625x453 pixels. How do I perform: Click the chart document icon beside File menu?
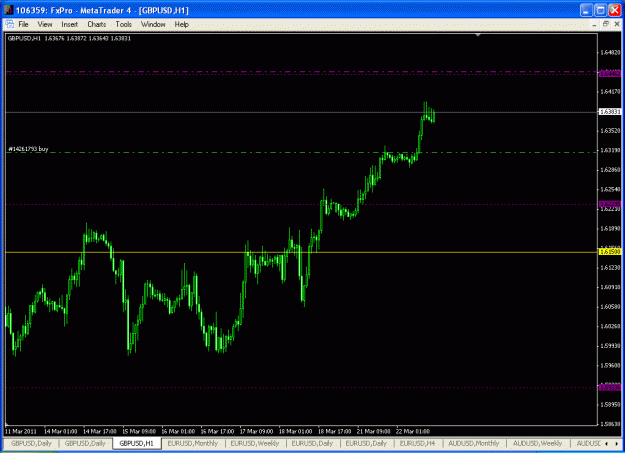pyautogui.click(x=10, y=24)
